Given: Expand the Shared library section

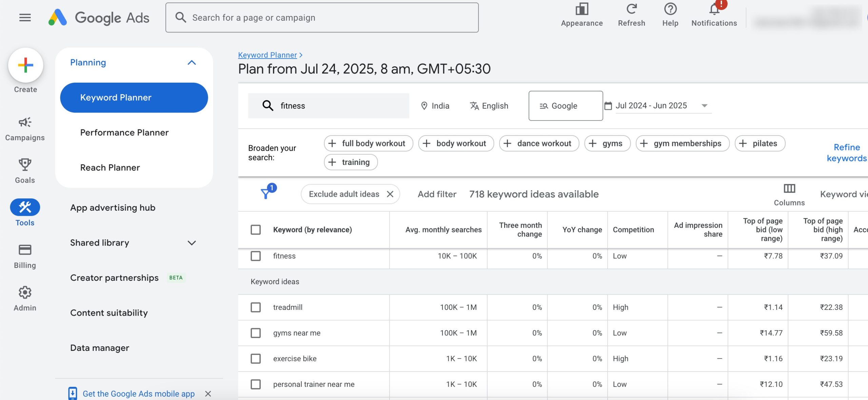Looking at the screenshot, I should pos(192,243).
